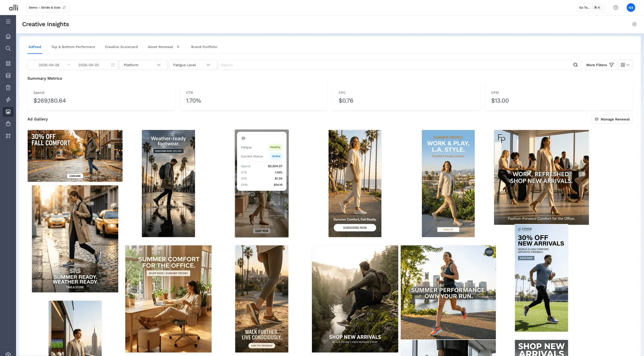Open the hamburger menu in sidebar
The image size is (644, 356).
point(8,22)
